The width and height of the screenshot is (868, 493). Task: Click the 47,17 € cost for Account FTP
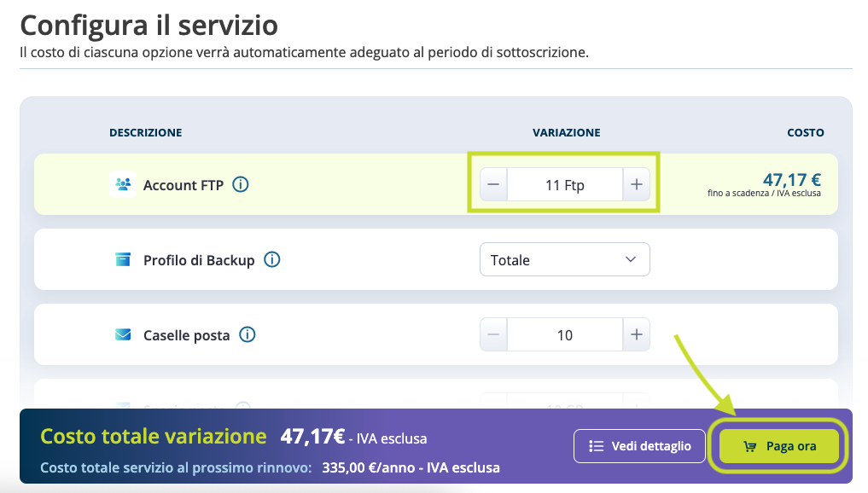point(791,180)
